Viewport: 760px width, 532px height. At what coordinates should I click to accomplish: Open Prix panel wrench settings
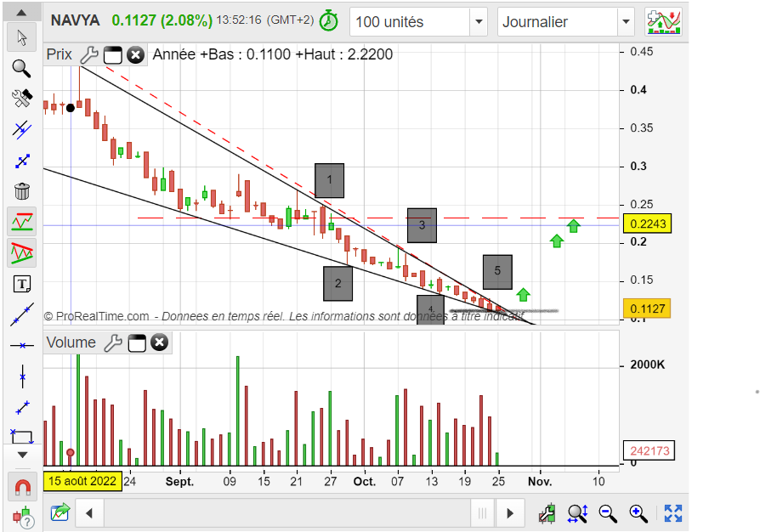(x=89, y=54)
